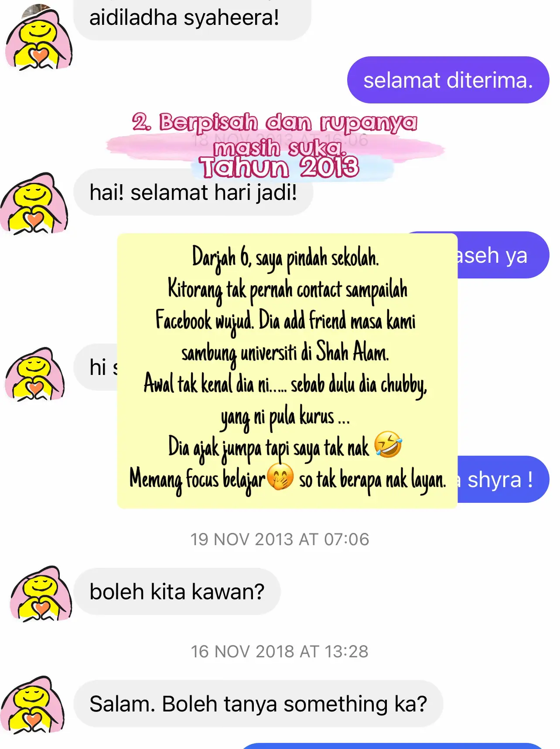Tap avatar next to 'hai! selamat hari jadi!'
The image size is (560, 749).
[x=34, y=203]
